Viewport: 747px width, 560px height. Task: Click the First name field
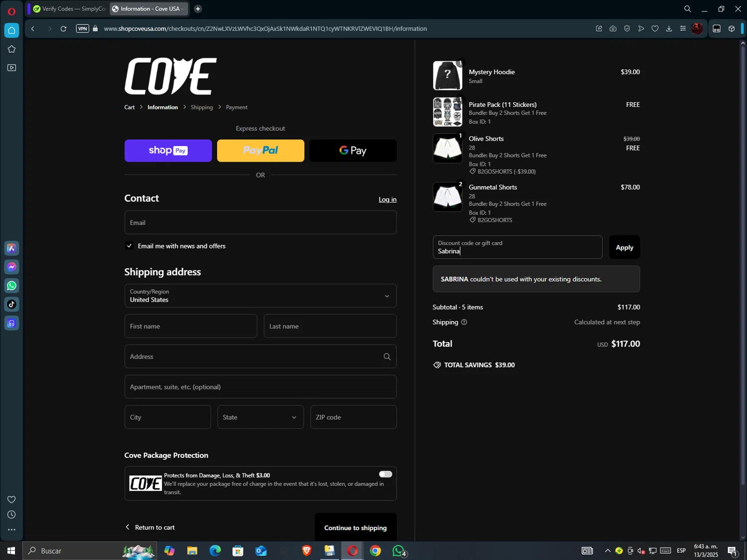(191, 326)
